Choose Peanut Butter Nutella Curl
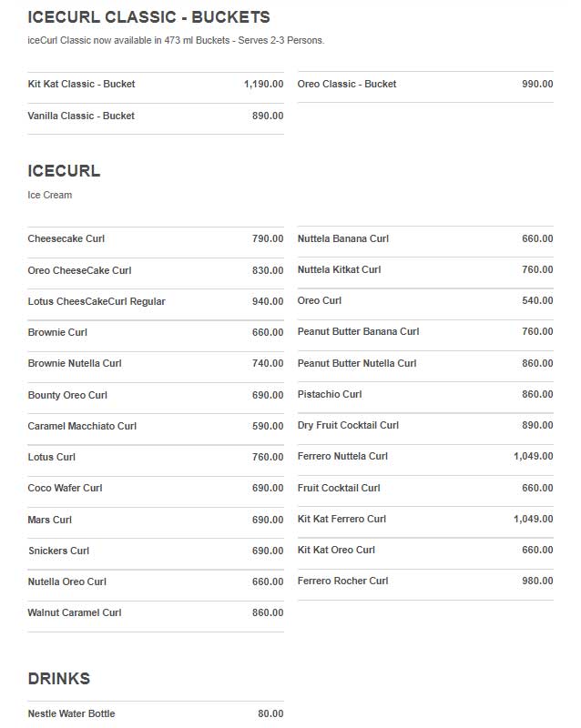Image resolution: width=581 pixels, height=728 pixels. tap(425, 363)
